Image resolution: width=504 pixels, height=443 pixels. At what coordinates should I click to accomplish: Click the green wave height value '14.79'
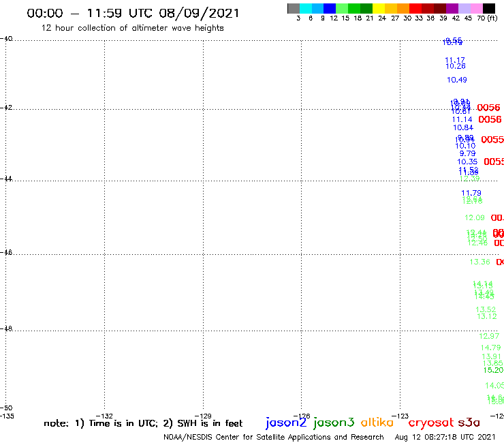tap(490, 348)
